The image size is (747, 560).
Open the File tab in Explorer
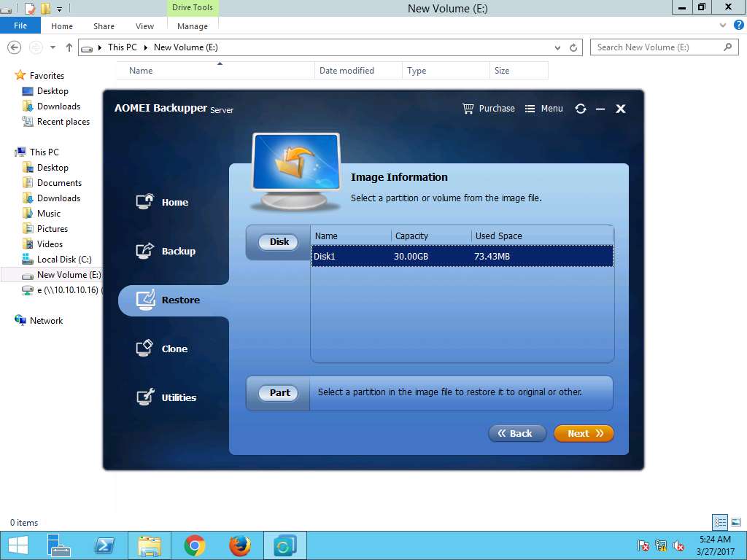click(x=20, y=26)
